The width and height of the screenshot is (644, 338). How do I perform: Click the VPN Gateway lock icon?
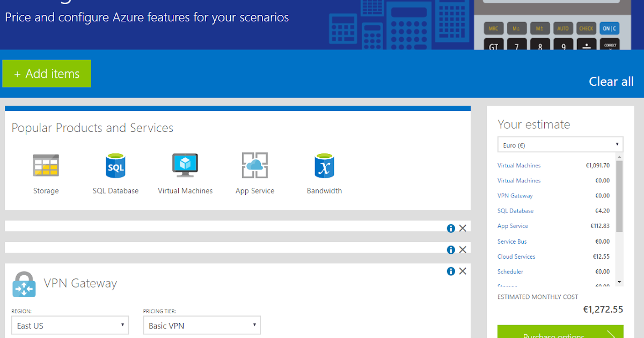coord(24,284)
